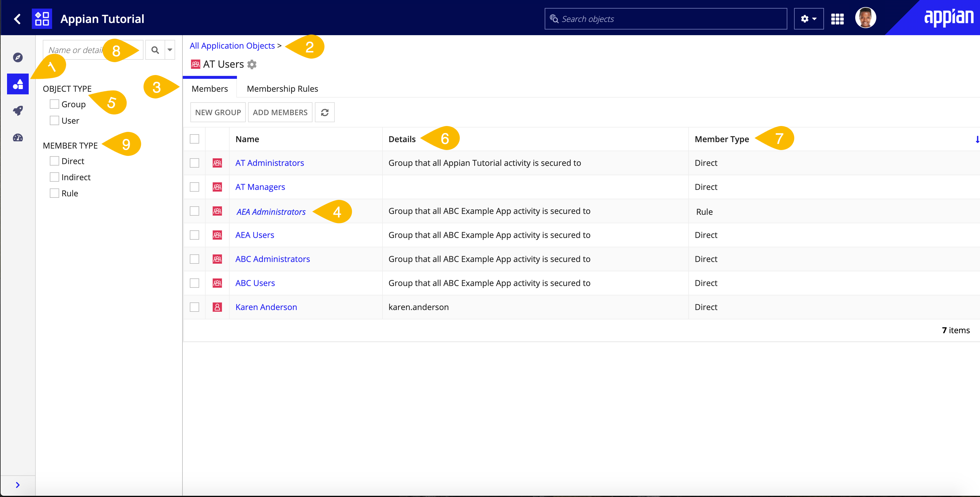Image resolution: width=980 pixels, height=497 pixels.
Task: Check the User object type filter
Action: coord(54,120)
